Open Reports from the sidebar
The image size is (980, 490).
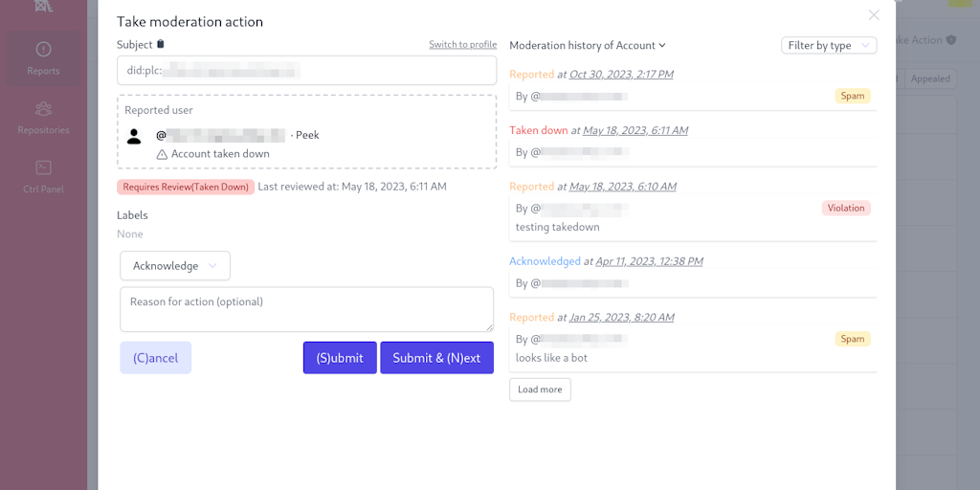click(x=43, y=57)
